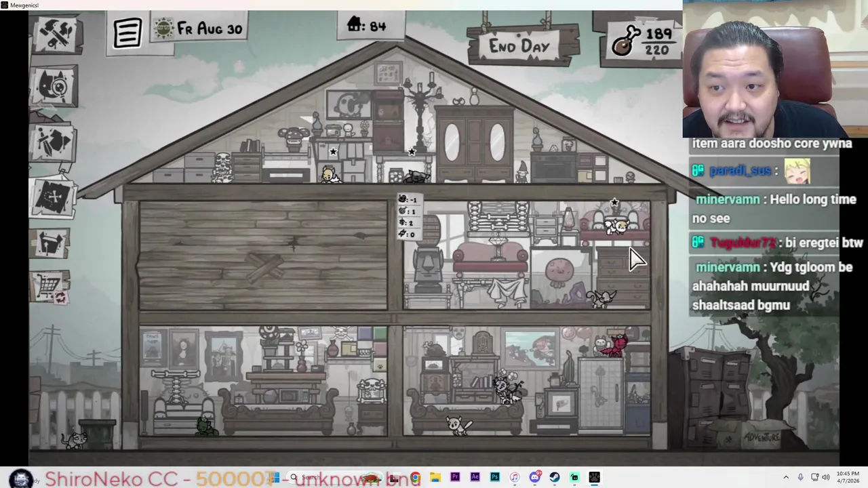Click the pink sofa in middle room
Image resolution: width=868 pixels, height=488 pixels.
(491, 260)
